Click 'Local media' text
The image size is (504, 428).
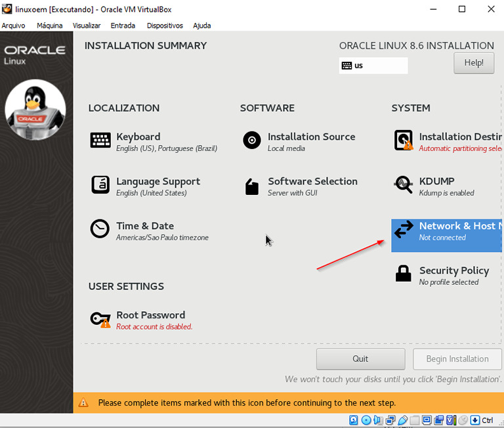[x=286, y=148]
